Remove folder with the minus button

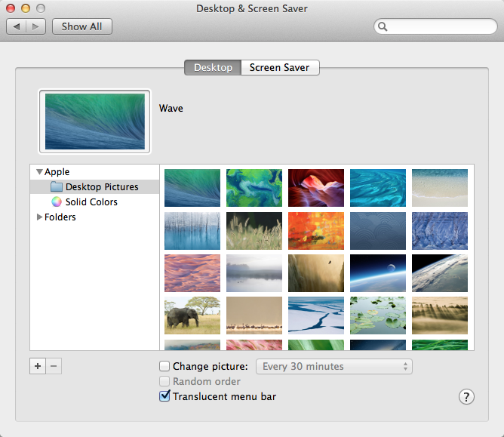[x=54, y=366]
